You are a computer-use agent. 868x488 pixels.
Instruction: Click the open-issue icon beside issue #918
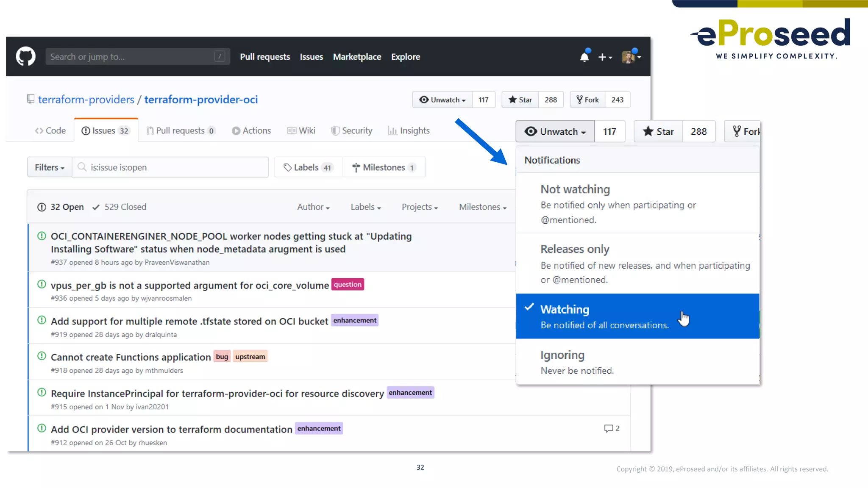tap(42, 356)
